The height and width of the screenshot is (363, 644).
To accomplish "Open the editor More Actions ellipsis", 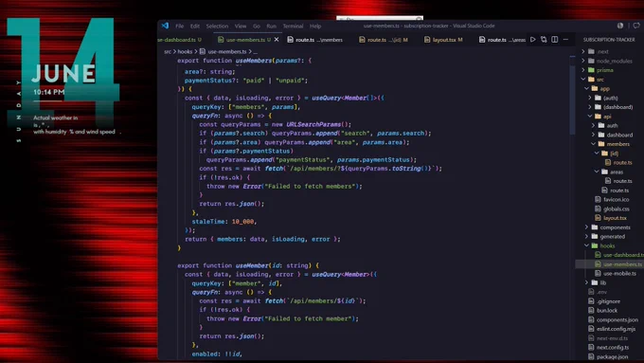I will point(566,40).
